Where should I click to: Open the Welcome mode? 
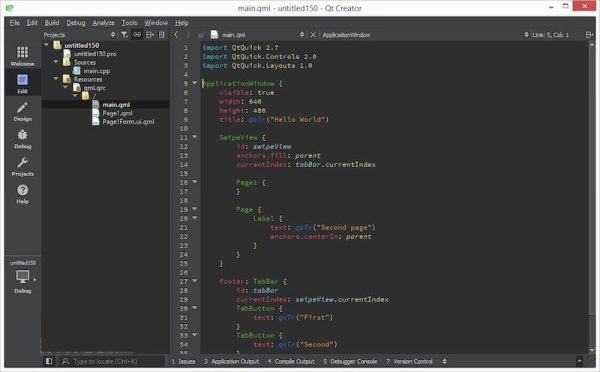click(x=22, y=56)
